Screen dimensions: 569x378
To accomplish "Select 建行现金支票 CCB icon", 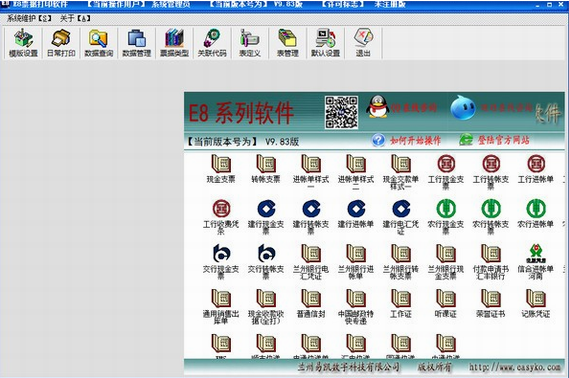I will (x=266, y=217).
